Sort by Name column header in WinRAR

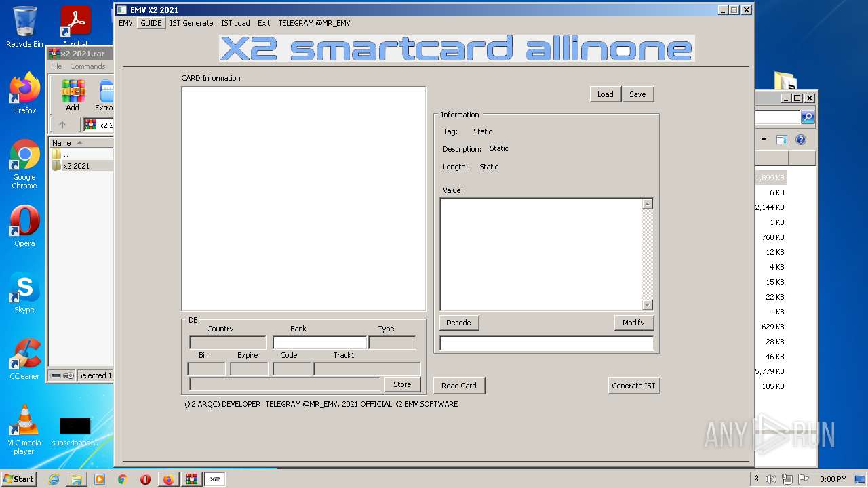(81, 143)
